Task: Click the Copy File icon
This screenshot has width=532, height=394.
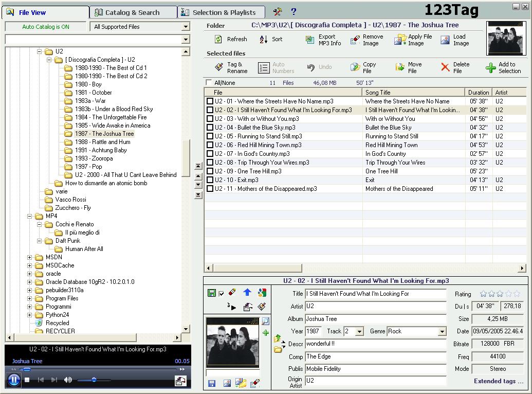Action: tap(355, 67)
